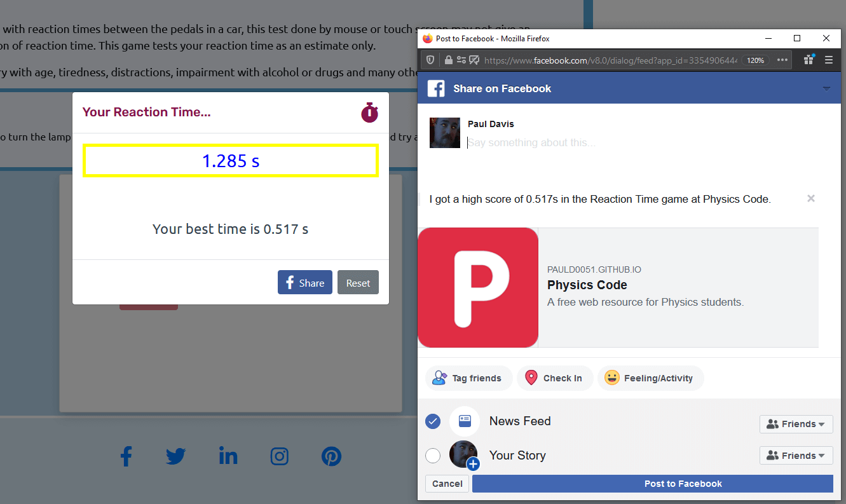Click the Feeling/Activity button
Image resolution: width=846 pixels, height=504 pixels.
pos(650,378)
